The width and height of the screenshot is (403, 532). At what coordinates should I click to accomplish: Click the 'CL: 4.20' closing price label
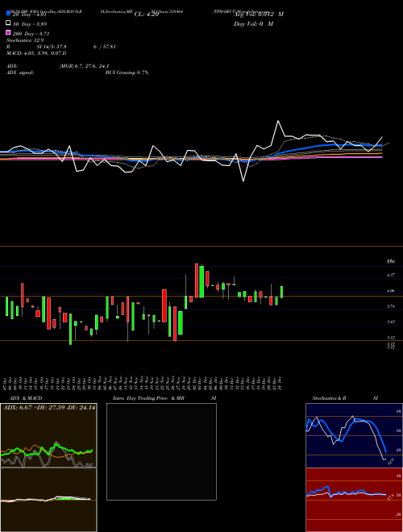(147, 15)
